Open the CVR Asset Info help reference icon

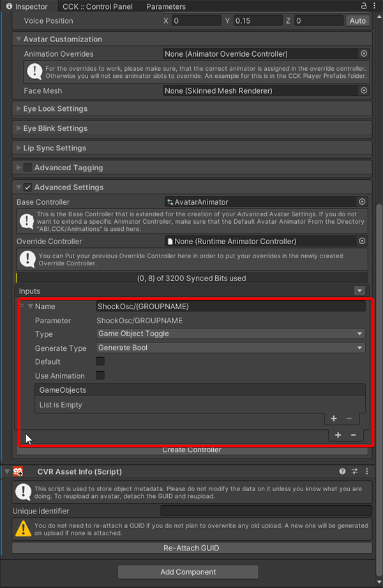coord(343,472)
